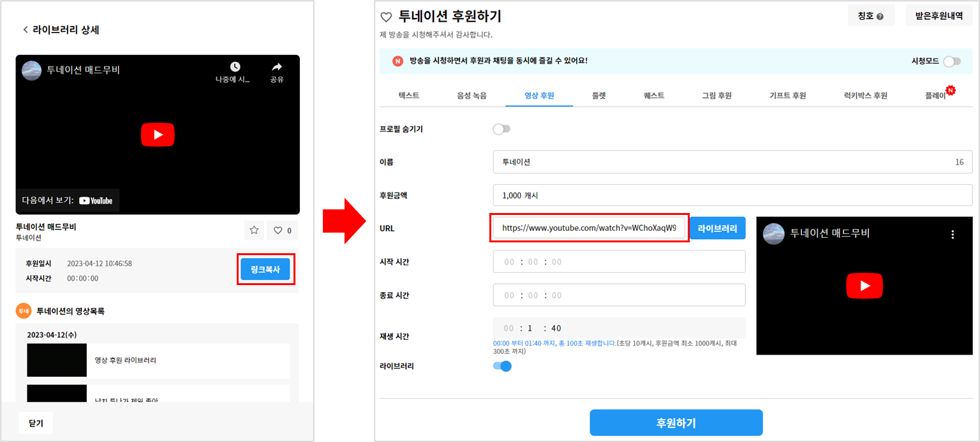
Task: Click the star favorite icon
Action: click(x=254, y=230)
